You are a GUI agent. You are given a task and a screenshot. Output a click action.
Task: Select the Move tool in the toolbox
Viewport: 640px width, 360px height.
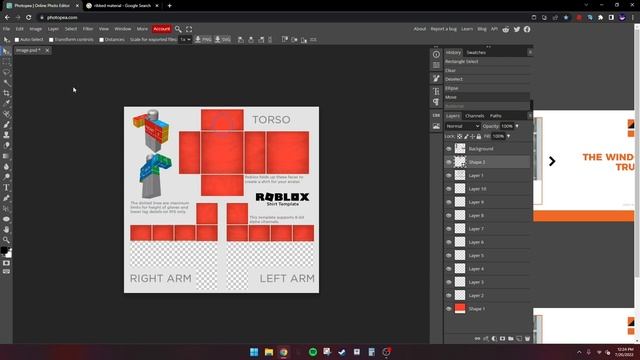6,51
